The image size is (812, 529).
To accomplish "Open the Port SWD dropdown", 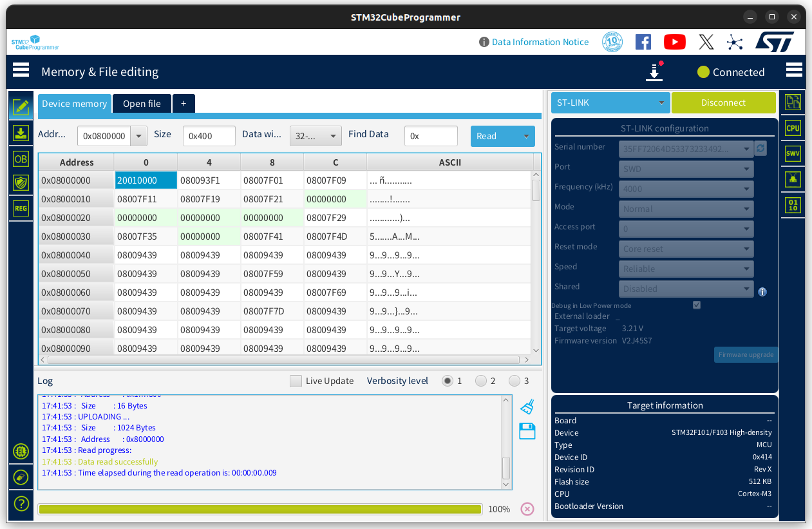I will click(686, 169).
